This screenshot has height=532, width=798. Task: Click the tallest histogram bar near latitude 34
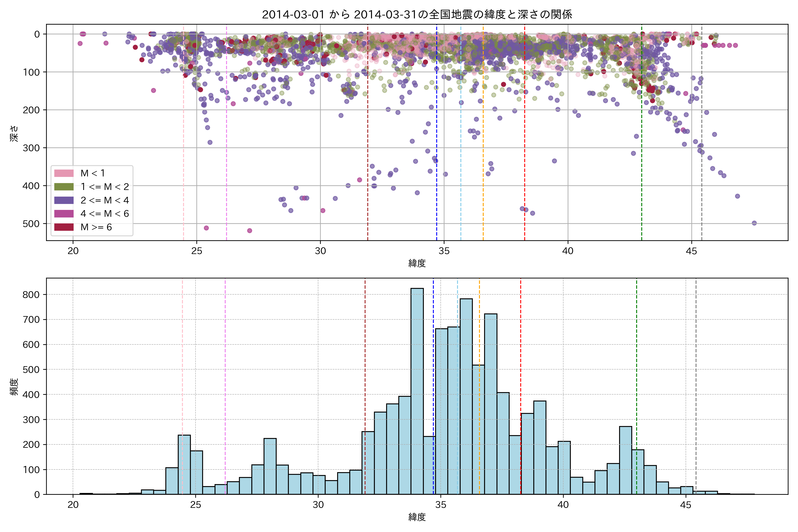coord(417,390)
